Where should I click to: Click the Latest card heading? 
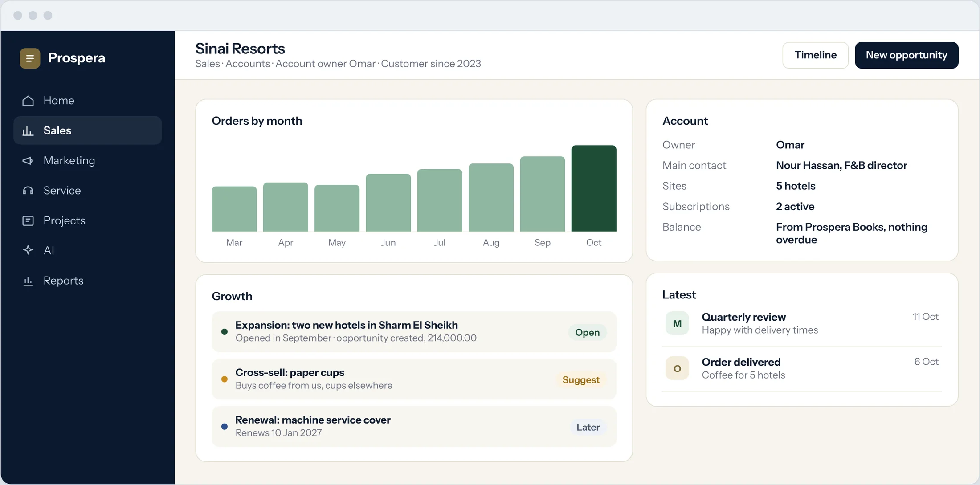[x=679, y=295]
